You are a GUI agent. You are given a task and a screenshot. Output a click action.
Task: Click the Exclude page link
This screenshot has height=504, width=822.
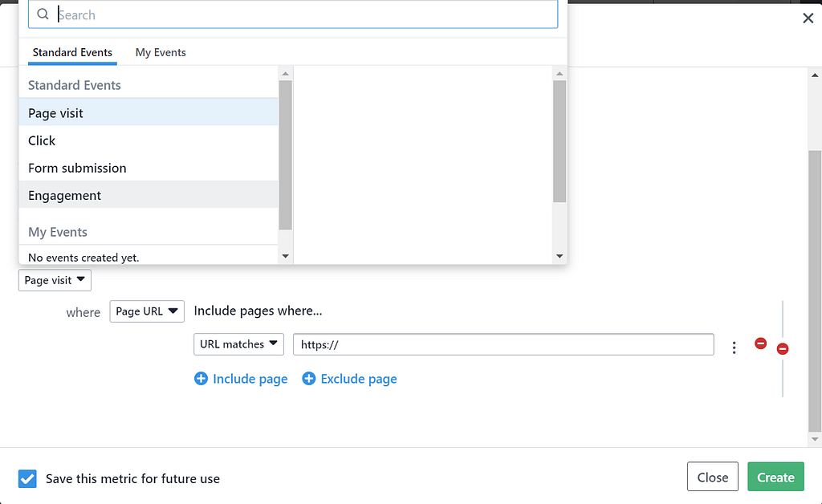click(359, 379)
